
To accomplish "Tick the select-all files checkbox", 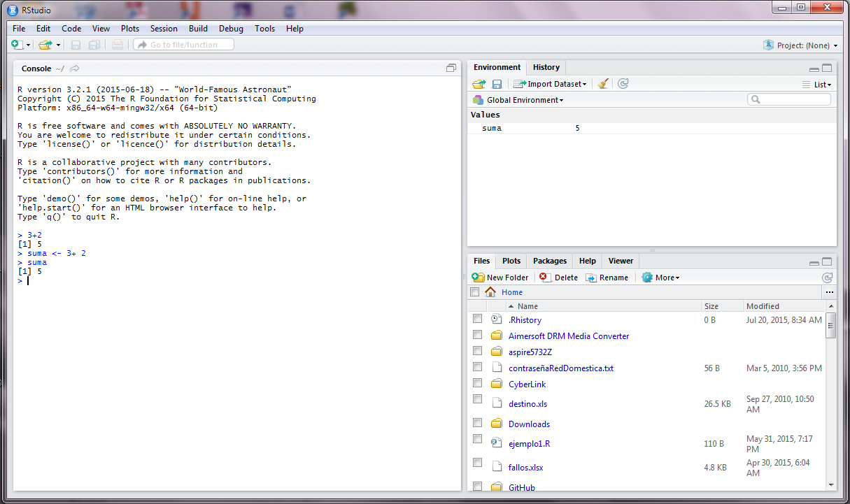I will pos(475,292).
